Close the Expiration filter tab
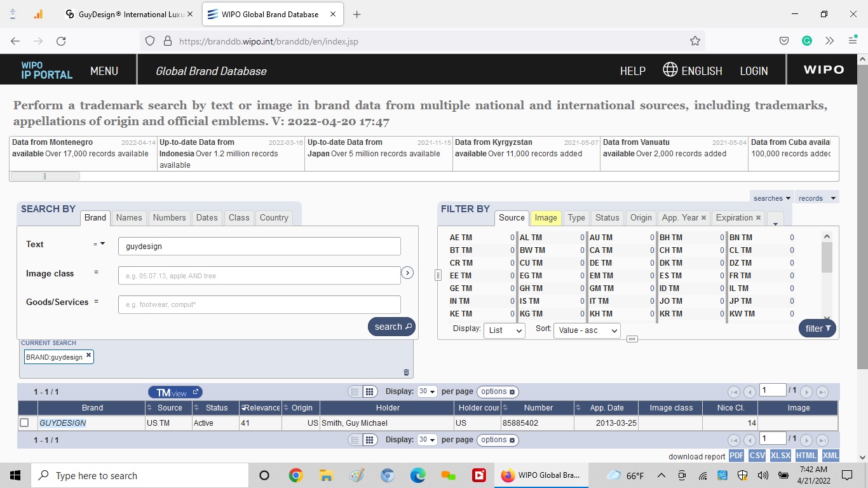The image size is (868, 488). click(758, 217)
